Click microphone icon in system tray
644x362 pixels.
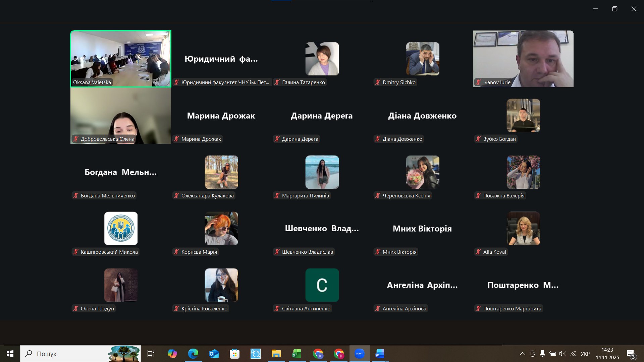coord(542,354)
